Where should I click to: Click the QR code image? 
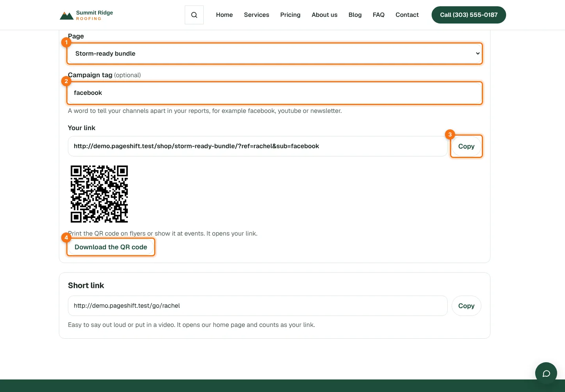(99, 194)
